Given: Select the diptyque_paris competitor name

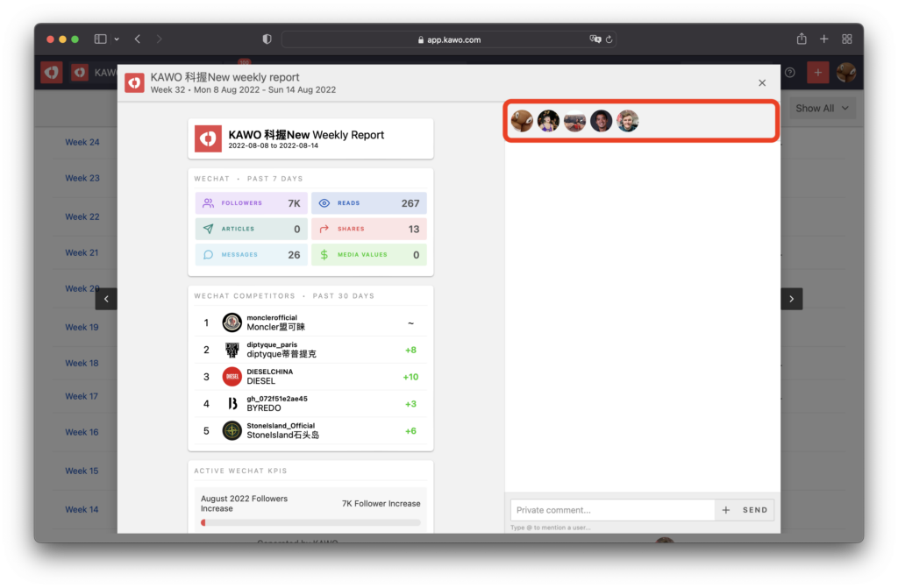Looking at the screenshot, I should tap(272, 344).
